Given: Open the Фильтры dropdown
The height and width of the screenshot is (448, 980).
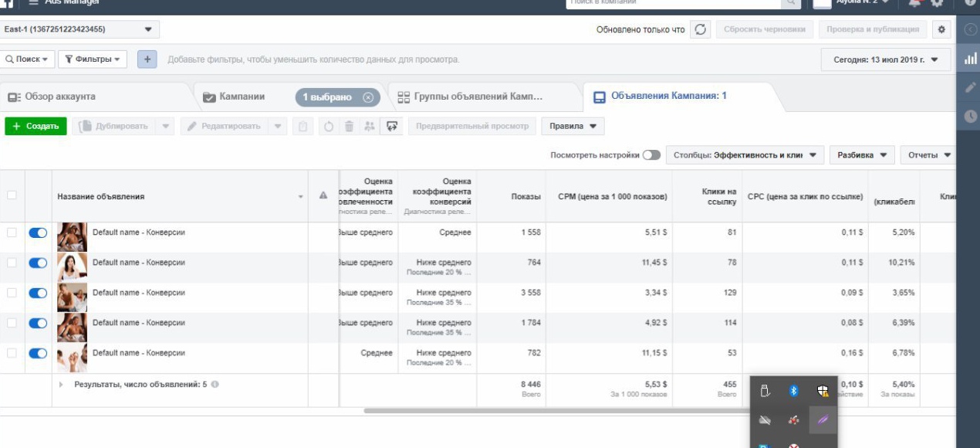Looking at the screenshot, I should (x=93, y=59).
